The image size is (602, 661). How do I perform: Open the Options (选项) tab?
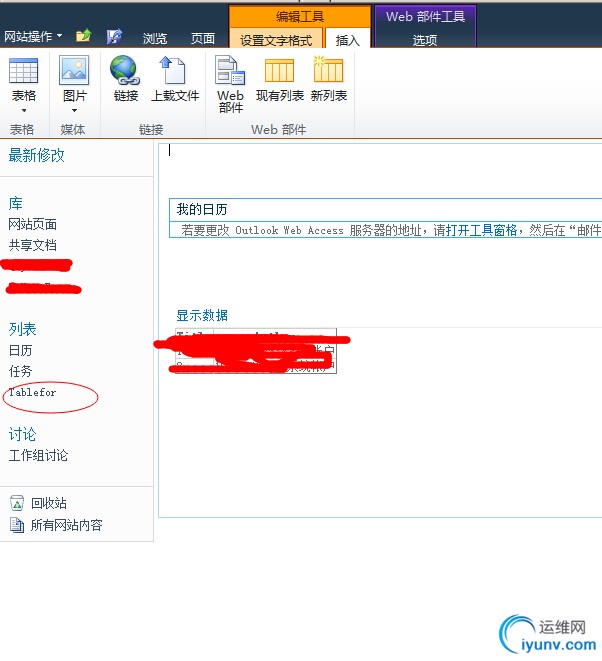(x=425, y=40)
